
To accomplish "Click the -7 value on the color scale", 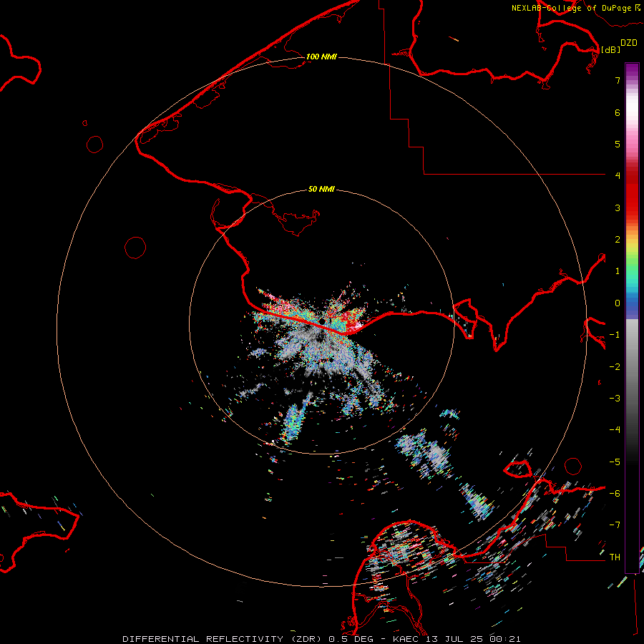I will (x=615, y=525).
